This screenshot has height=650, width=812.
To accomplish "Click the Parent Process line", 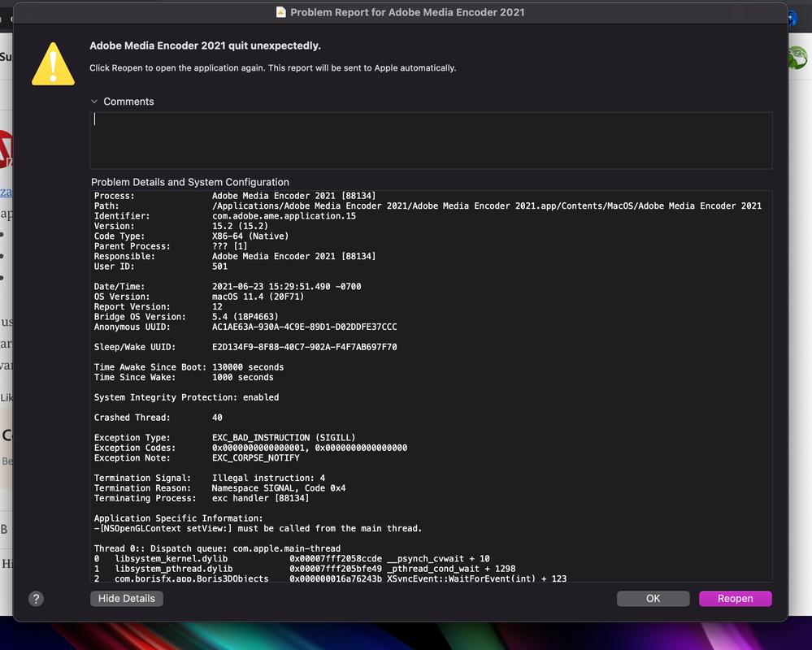I will click(x=171, y=246).
